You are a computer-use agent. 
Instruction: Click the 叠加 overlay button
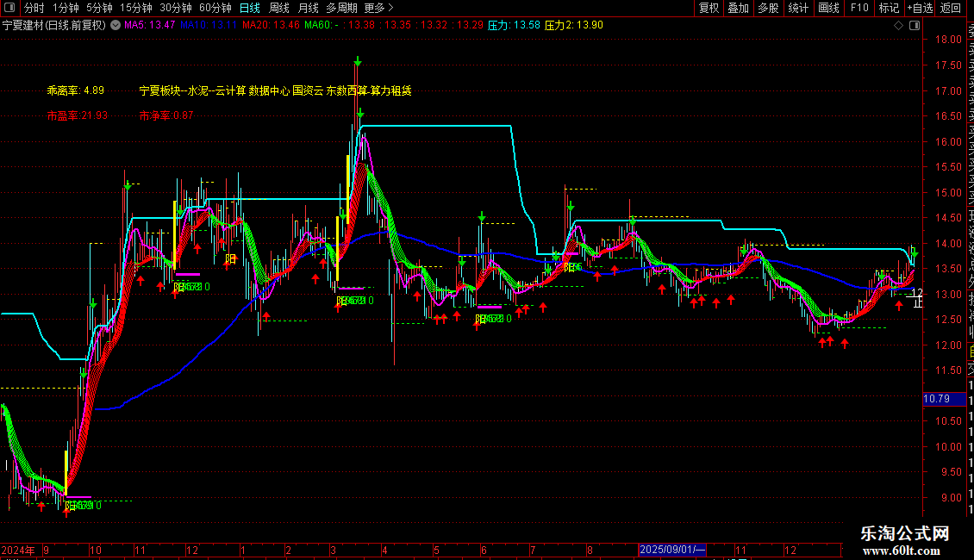pos(739,8)
